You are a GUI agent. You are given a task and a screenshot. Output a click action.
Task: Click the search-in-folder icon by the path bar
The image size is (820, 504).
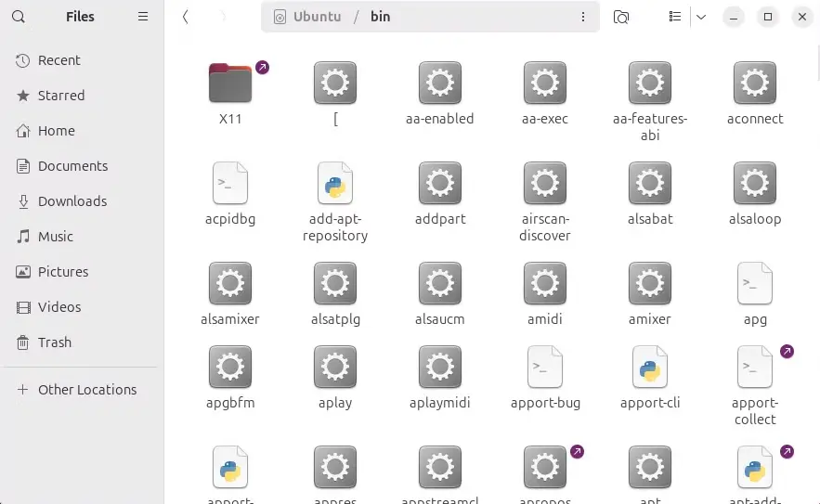pos(620,17)
